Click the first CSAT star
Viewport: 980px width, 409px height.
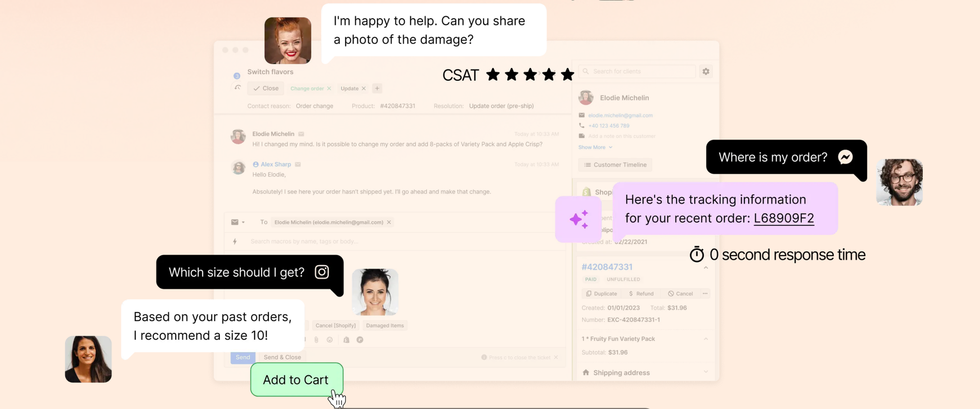[x=493, y=74]
